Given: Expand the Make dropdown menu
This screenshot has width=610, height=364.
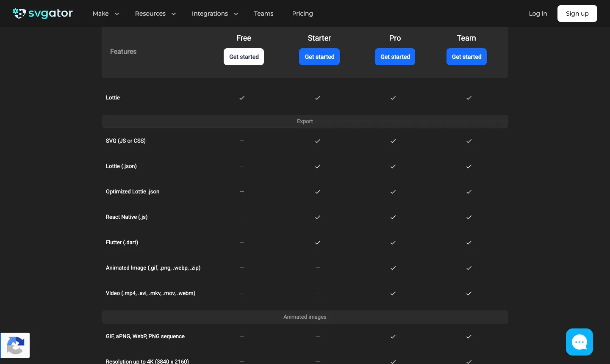Looking at the screenshot, I should 106,14.
